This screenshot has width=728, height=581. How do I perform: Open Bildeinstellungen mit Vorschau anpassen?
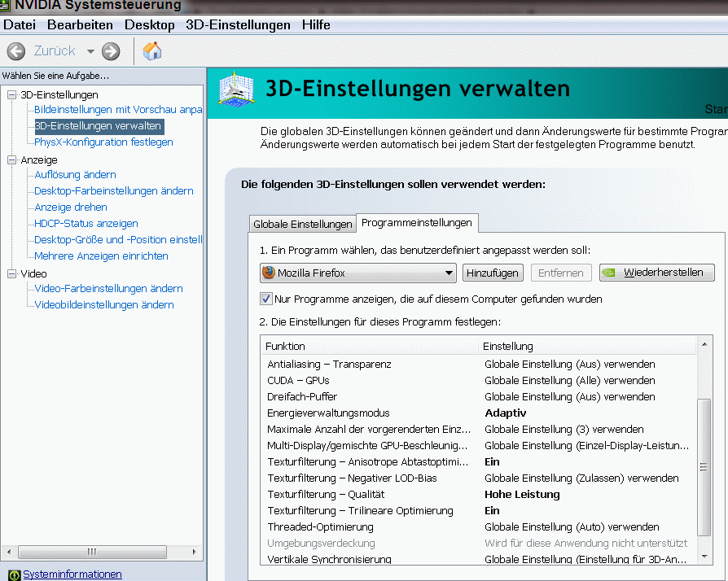click(x=118, y=110)
